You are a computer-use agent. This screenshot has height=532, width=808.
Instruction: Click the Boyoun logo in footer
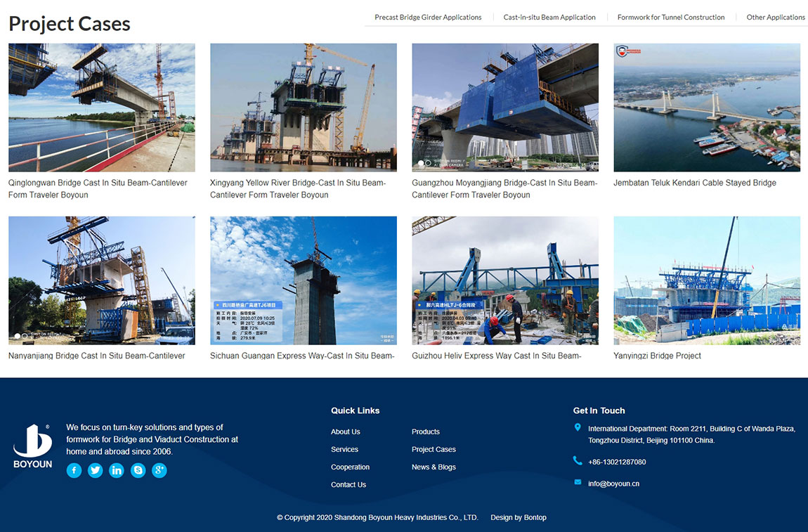point(32,446)
